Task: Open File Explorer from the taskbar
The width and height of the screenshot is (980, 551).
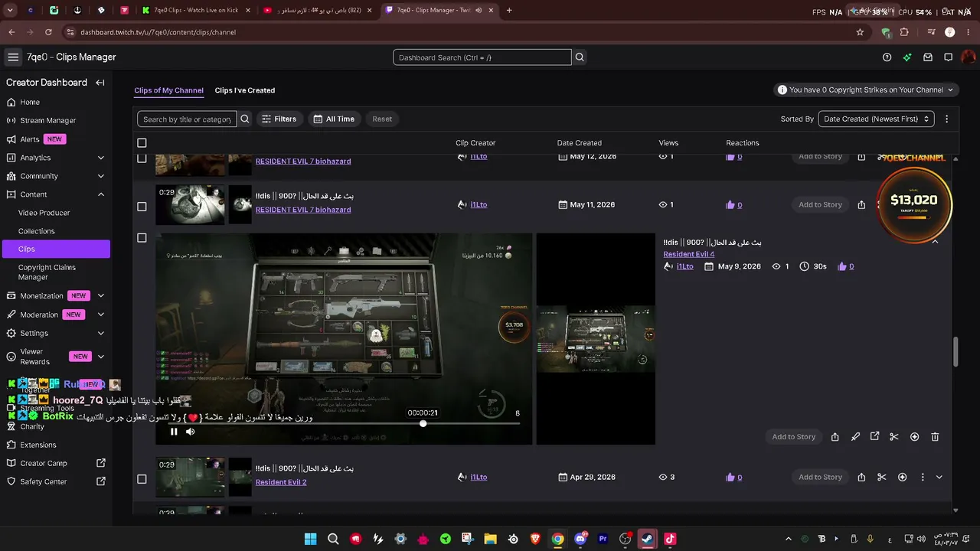Action: point(490,539)
